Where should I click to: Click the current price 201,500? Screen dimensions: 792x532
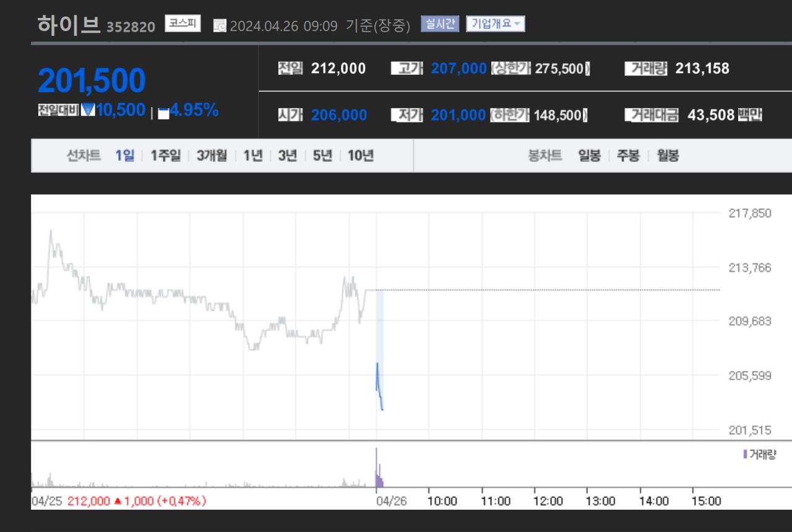[x=92, y=80]
